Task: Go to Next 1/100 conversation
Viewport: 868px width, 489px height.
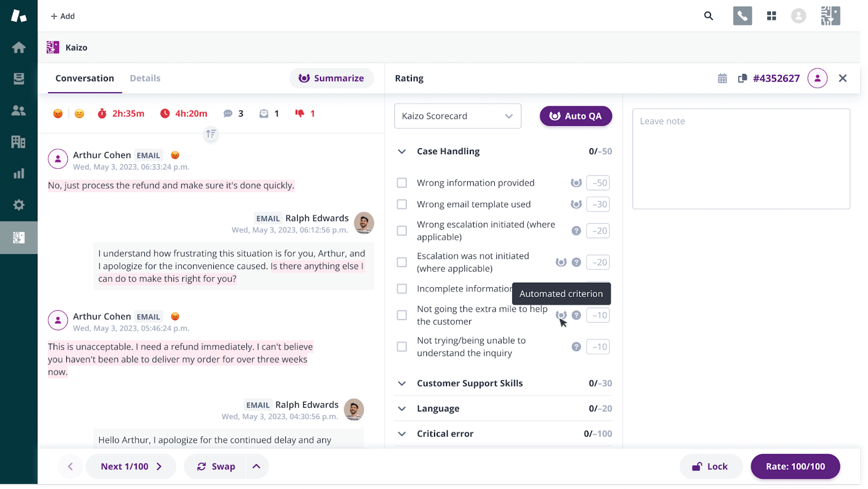Action: (x=131, y=466)
